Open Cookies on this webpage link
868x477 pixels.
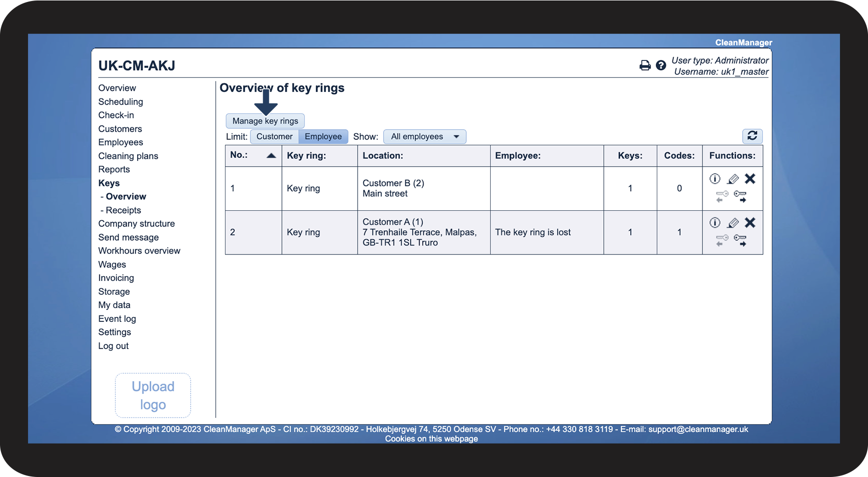(x=431, y=439)
